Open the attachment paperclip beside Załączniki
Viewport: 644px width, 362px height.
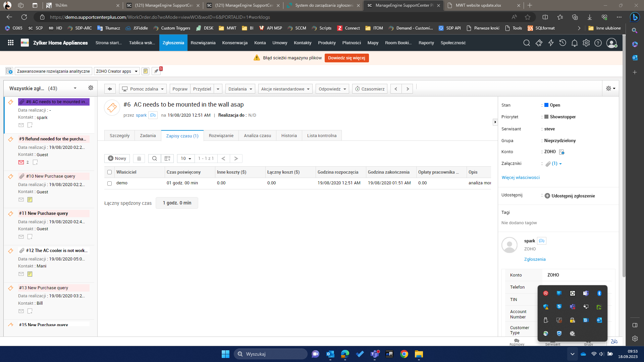(x=548, y=164)
